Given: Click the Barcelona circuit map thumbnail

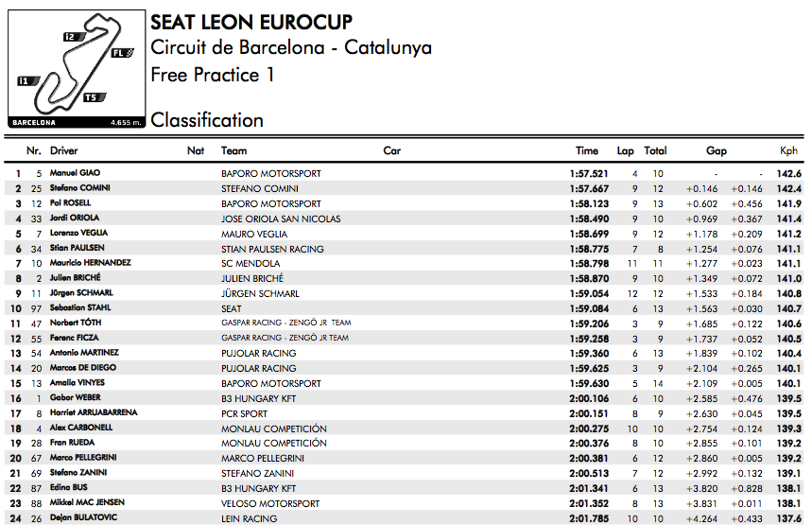Looking at the screenshot, I should tap(77, 69).
